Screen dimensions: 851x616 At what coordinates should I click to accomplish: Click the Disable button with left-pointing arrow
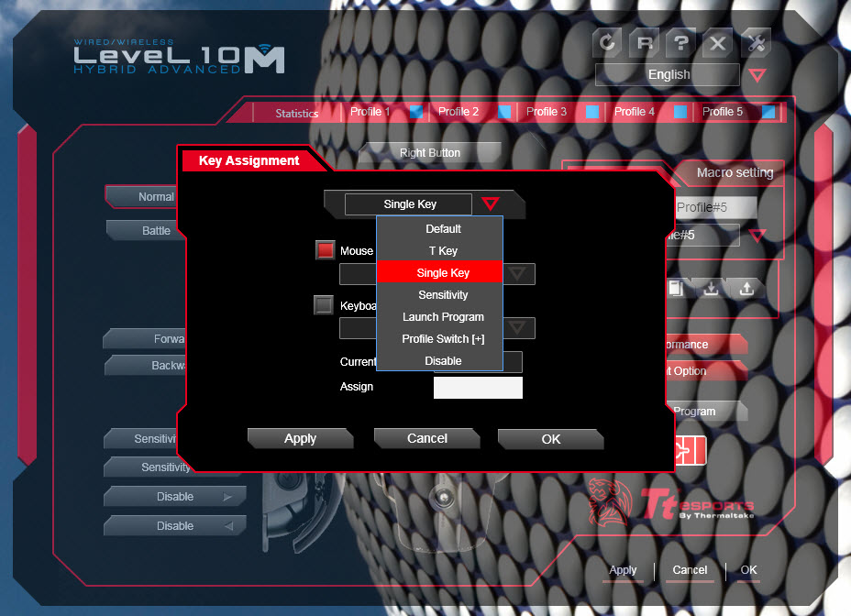click(175, 526)
